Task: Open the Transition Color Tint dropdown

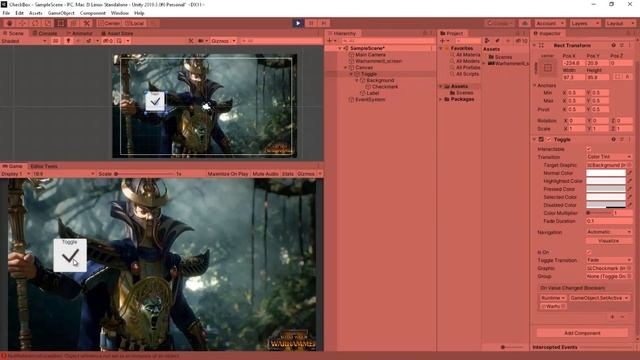Action: [x=609, y=157]
